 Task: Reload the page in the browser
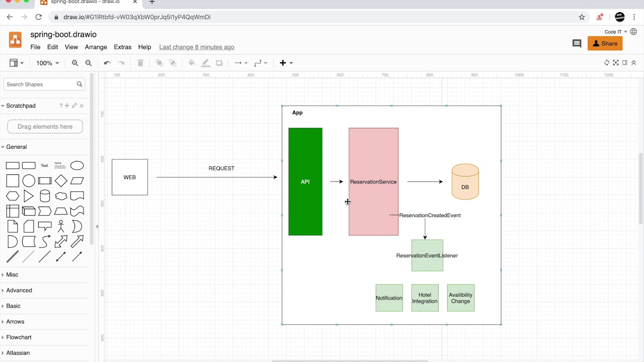[x=39, y=17]
